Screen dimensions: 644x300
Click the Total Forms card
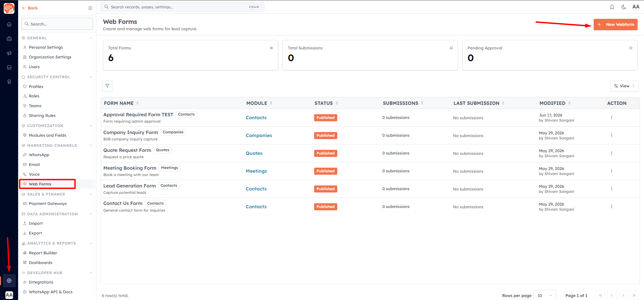pyautogui.click(x=191, y=55)
